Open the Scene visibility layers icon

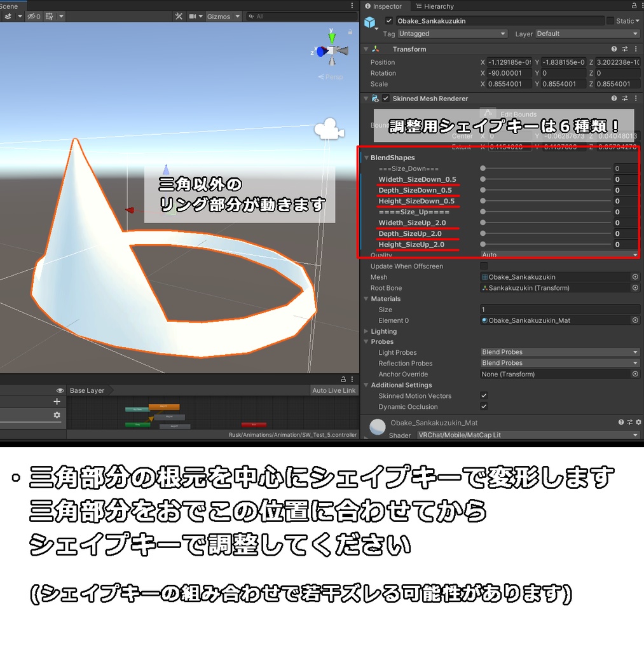click(8, 16)
